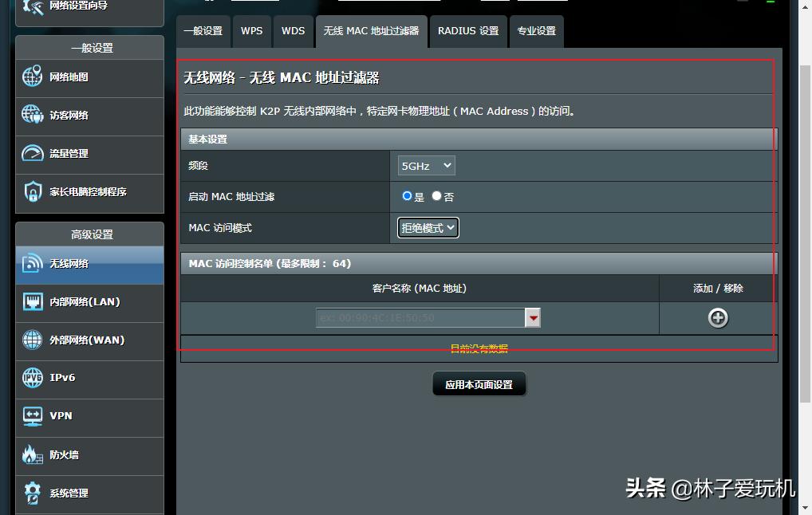Viewport: 812px width, 515px height.
Task: Select the 无线网络 wireless settings icon
Action: coord(33,263)
